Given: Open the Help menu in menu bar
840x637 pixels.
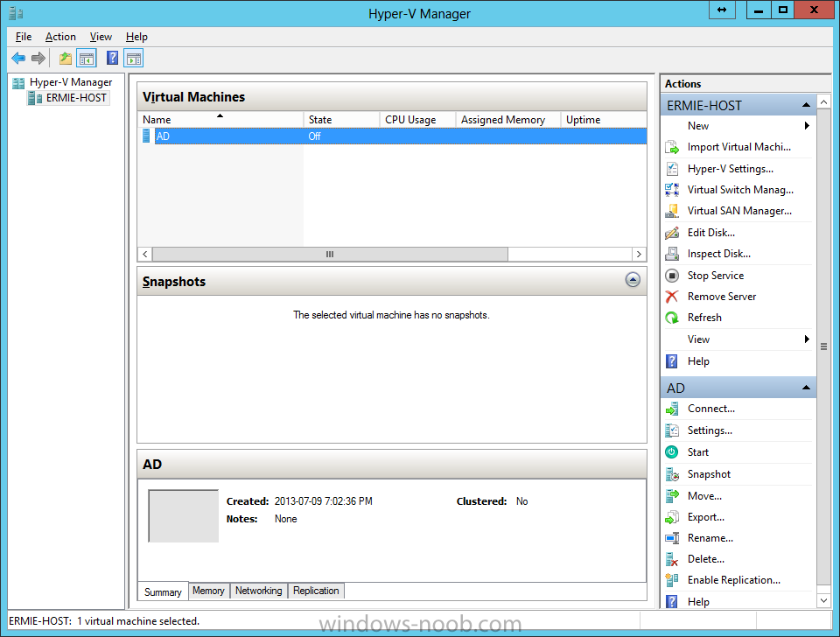Looking at the screenshot, I should click(136, 37).
